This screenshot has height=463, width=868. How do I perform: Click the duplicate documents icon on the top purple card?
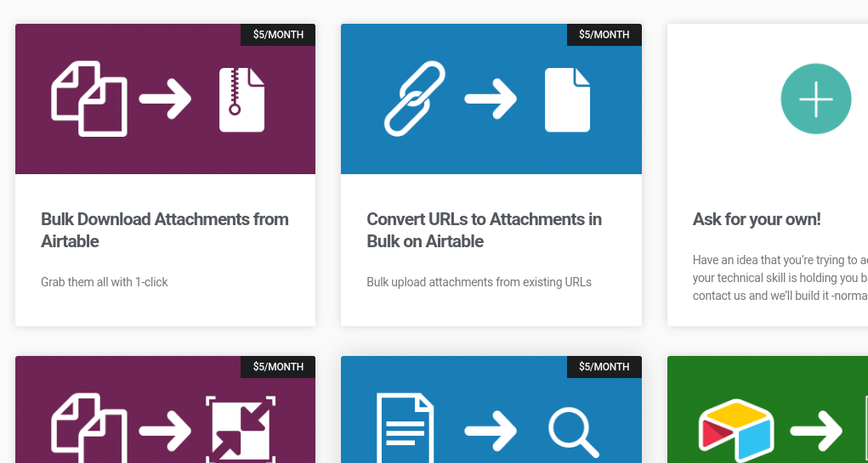pyautogui.click(x=89, y=99)
